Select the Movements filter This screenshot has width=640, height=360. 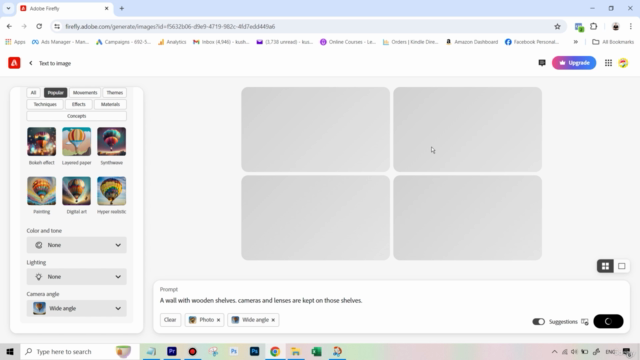[85, 93]
